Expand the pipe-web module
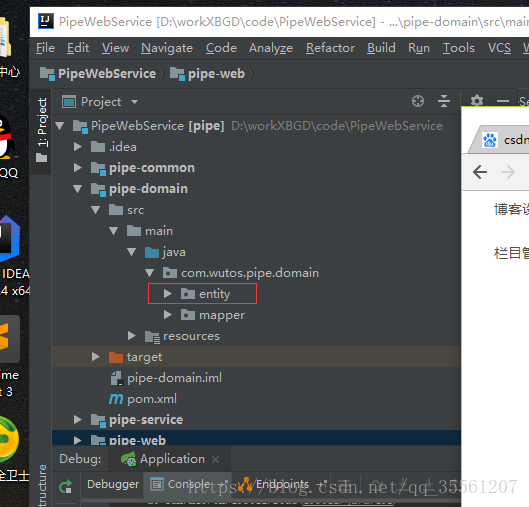 pyautogui.click(x=78, y=440)
